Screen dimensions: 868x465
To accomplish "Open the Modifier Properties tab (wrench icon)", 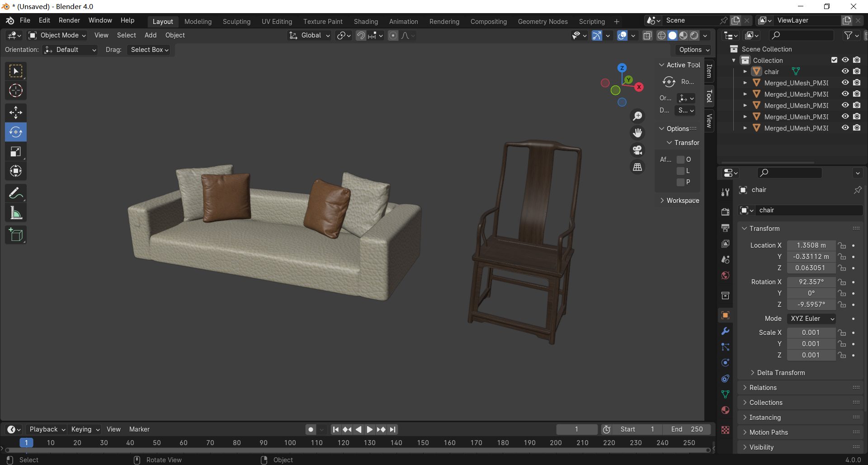I will [x=725, y=331].
